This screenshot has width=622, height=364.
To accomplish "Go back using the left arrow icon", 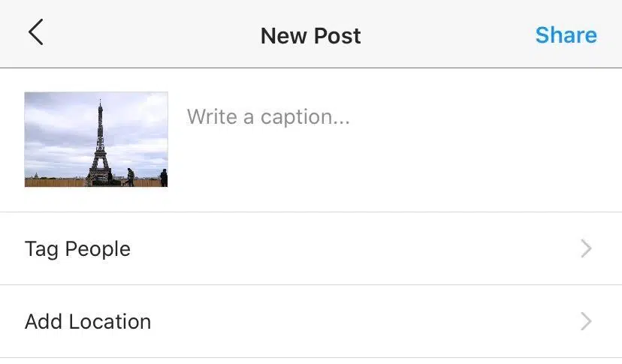I will click(36, 32).
